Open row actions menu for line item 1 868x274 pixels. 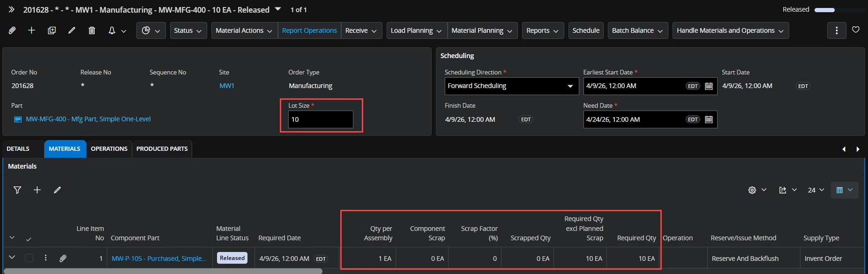45,258
